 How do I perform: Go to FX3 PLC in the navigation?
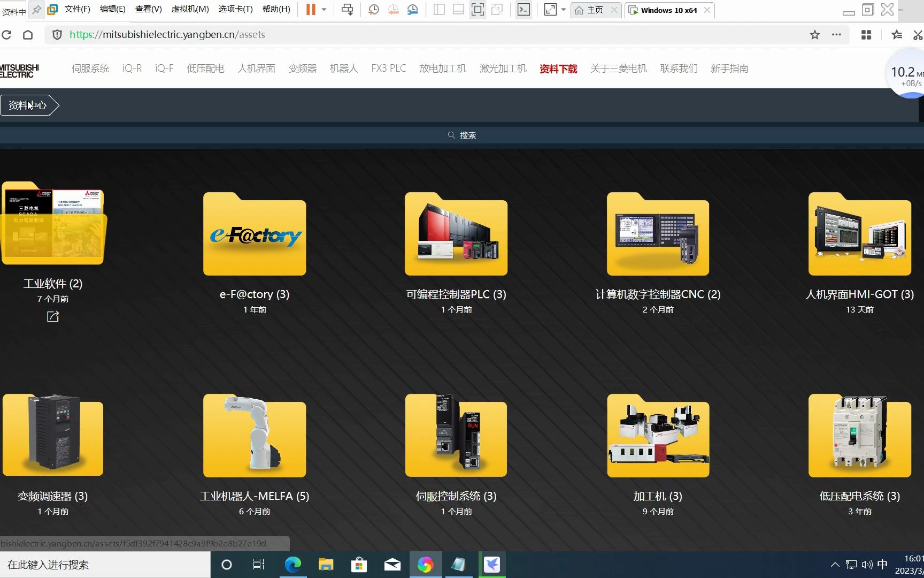point(389,69)
